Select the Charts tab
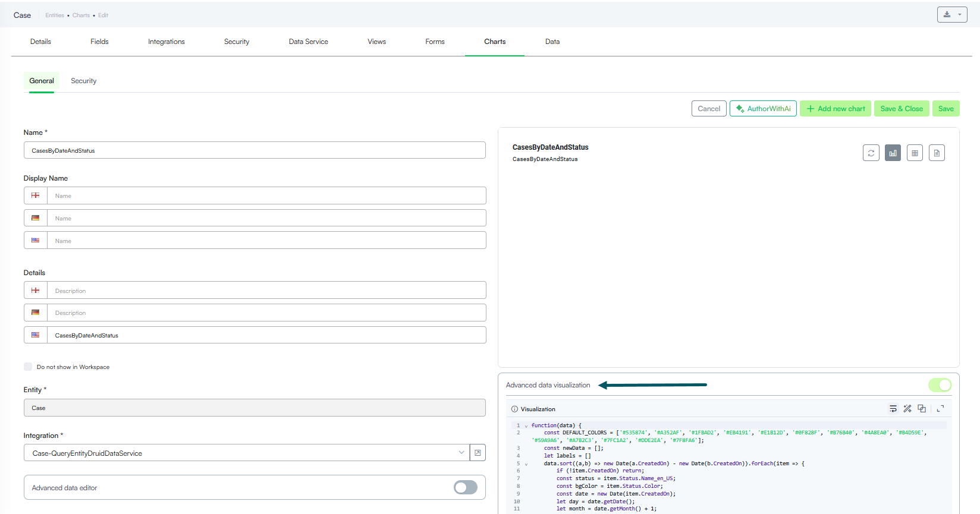 pyautogui.click(x=495, y=42)
